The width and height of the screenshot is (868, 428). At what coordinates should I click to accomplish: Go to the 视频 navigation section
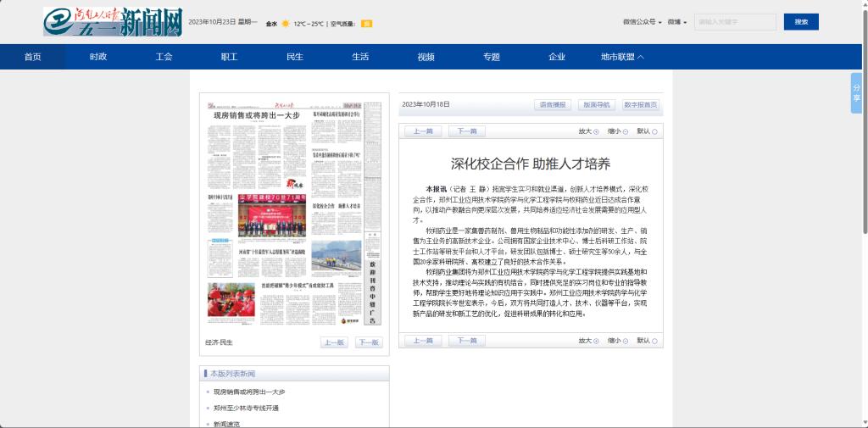[x=426, y=57]
